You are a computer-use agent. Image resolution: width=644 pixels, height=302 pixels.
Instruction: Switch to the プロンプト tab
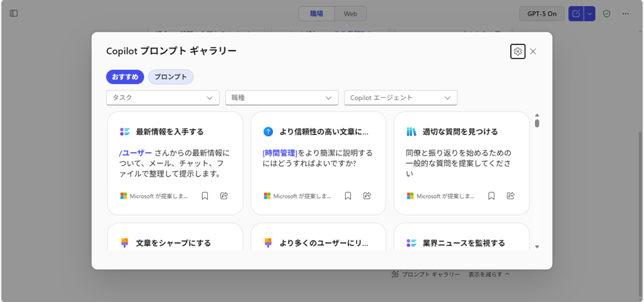click(x=171, y=77)
